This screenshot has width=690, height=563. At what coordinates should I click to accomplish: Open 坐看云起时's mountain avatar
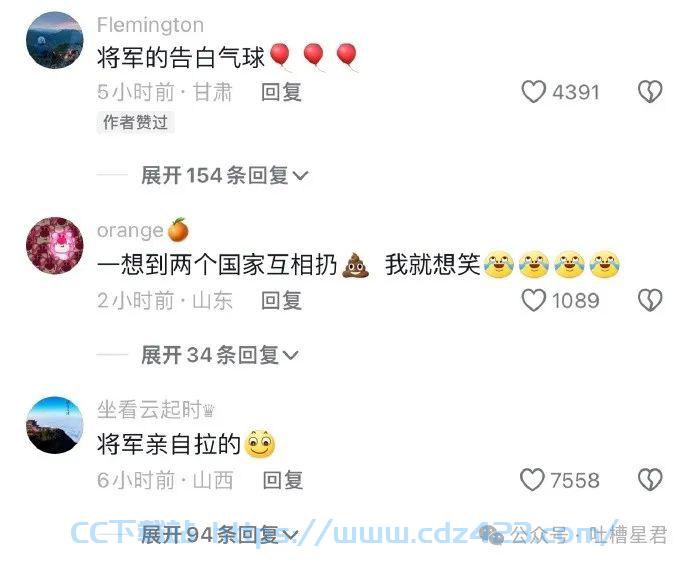coord(55,425)
